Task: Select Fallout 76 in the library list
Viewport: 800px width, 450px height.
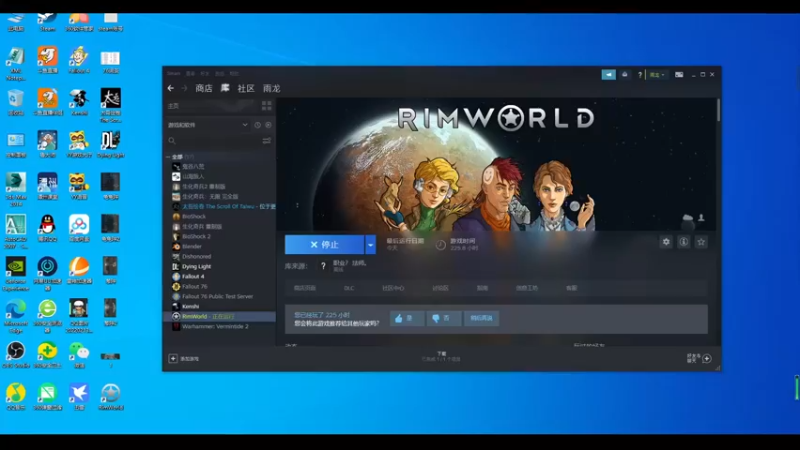Action: (x=194, y=286)
